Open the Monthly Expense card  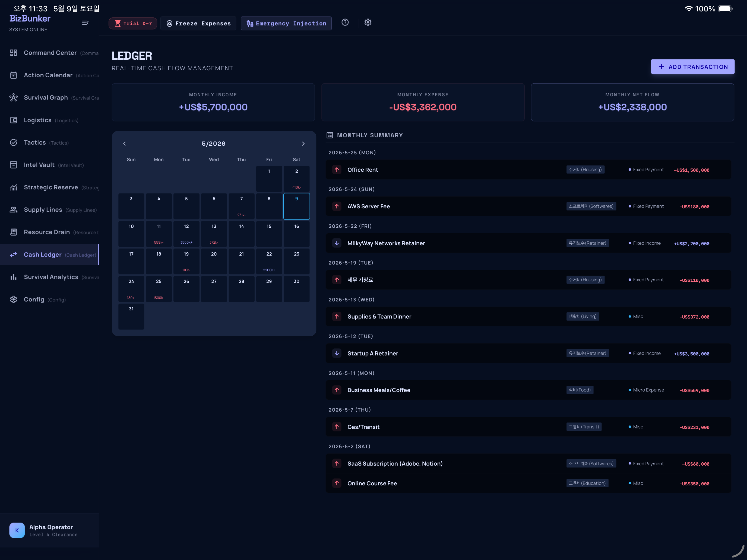(423, 102)
